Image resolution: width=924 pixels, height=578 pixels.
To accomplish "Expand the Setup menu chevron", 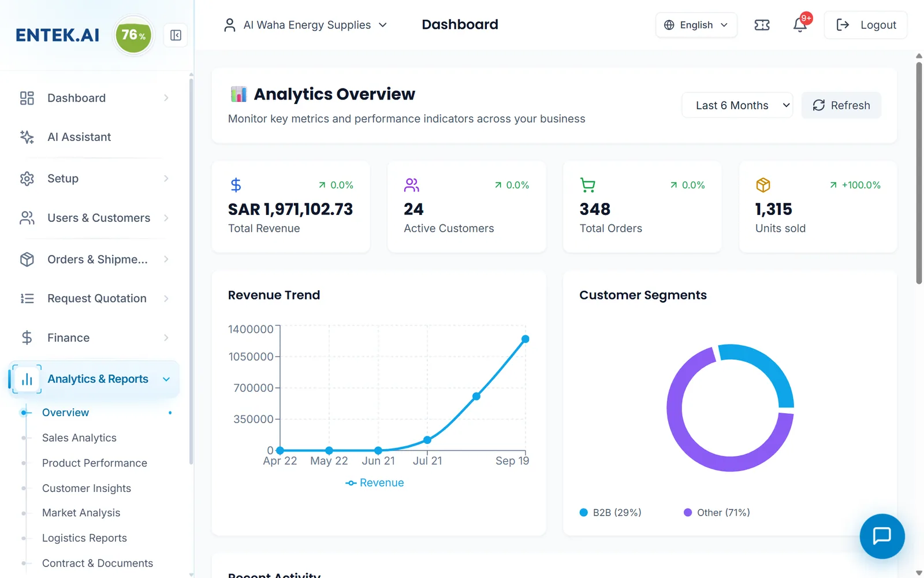I will 166,179.
